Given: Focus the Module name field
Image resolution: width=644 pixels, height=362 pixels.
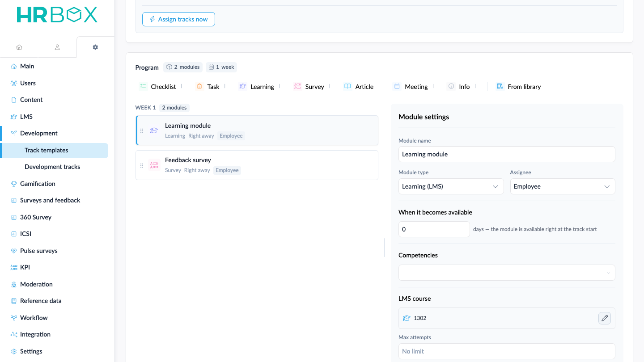Looking at the screenshot, I should point(507,154).
